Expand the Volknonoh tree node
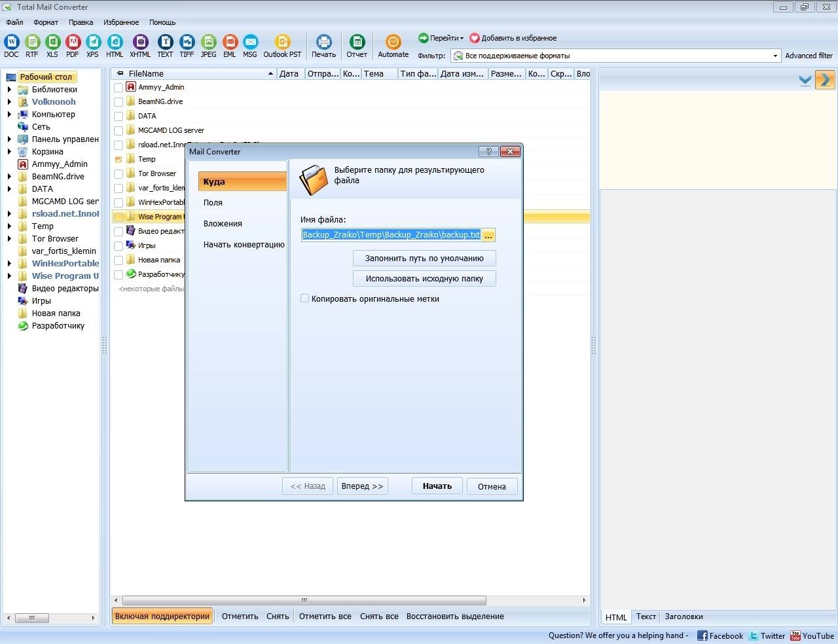This screenshot has height=644, width=838. coord(9,102)
